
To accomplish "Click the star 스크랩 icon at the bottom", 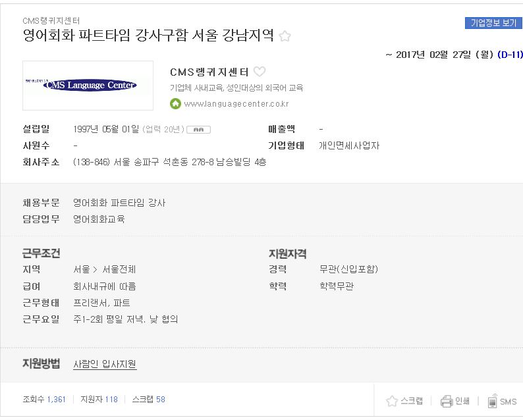I will (392, 401).
